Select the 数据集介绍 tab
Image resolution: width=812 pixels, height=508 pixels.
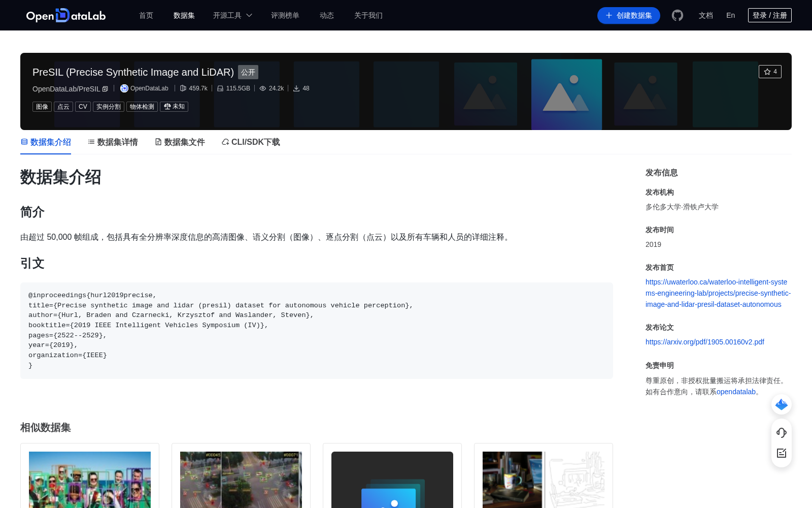(46, 142)
